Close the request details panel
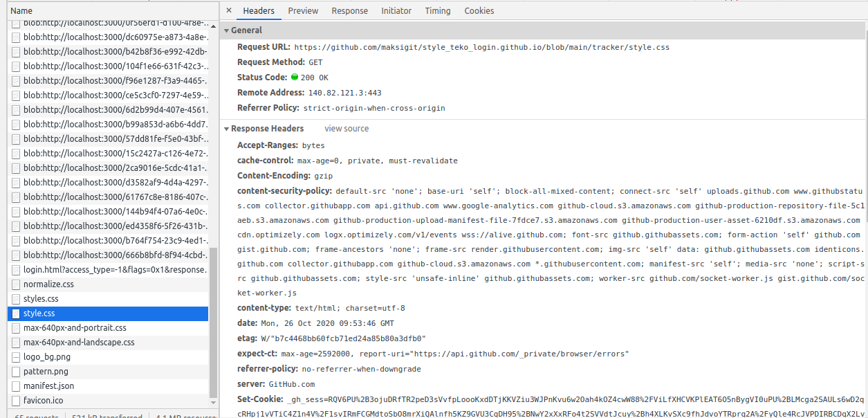This screenshot has height=418, width=868. pos(229,10)
